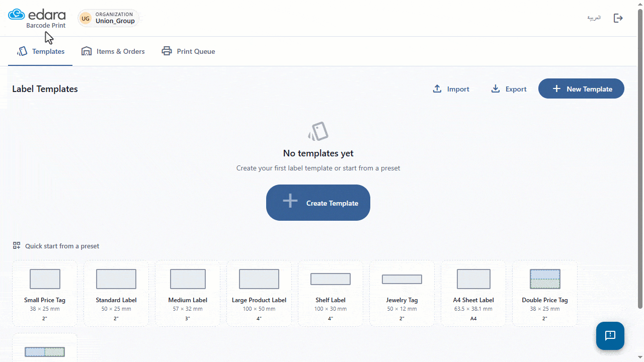This screenshot has height=362, width=644.
Task: Click the Import upload arrow icon
Action: pyautogui.click(x=437, y=89)
